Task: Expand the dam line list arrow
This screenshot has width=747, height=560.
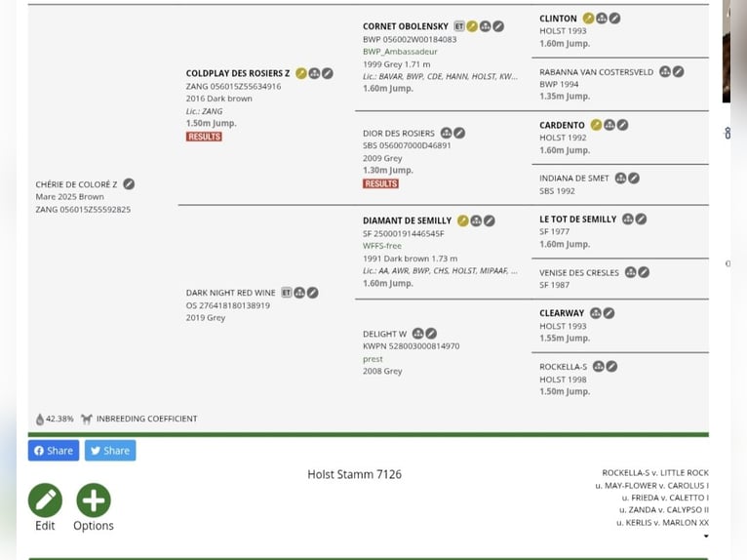Action: (706, 536)
